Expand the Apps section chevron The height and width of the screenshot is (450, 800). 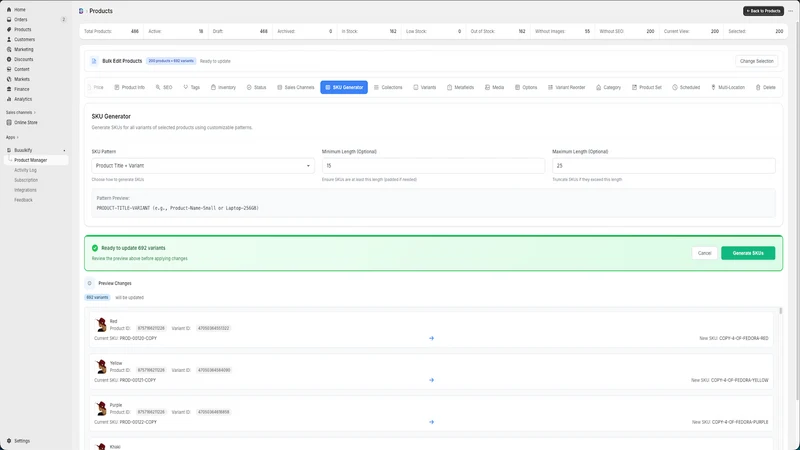(x=17, y=137)
